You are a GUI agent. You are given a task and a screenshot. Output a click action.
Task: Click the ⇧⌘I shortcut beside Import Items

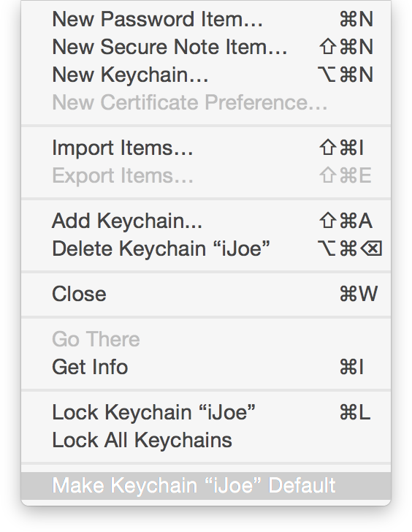point(341,148)
